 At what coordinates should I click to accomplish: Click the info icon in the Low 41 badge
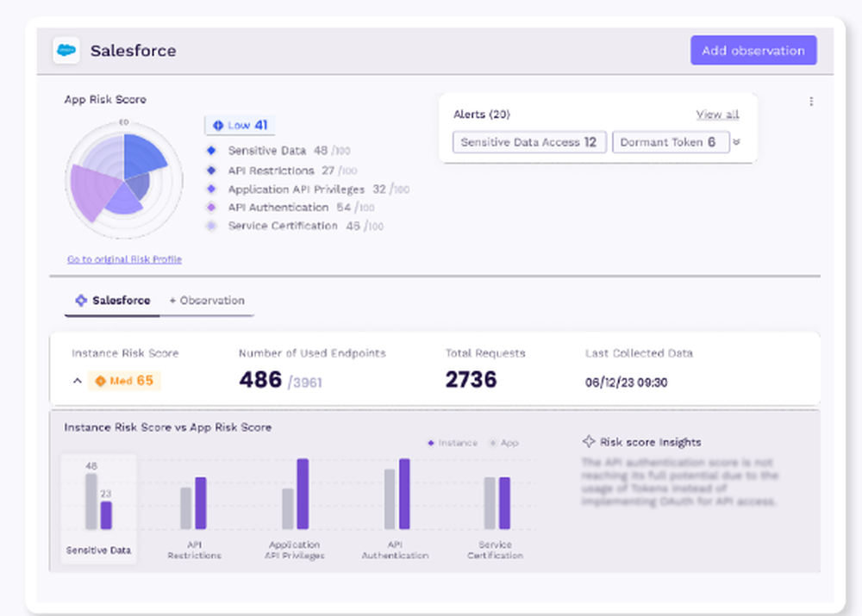[x=218, y=125]
